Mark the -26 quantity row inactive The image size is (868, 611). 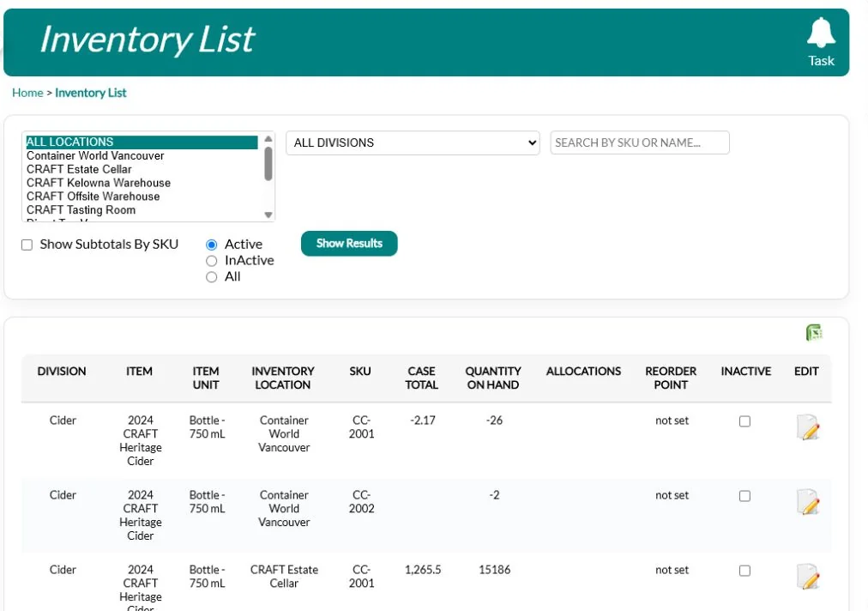744,421
